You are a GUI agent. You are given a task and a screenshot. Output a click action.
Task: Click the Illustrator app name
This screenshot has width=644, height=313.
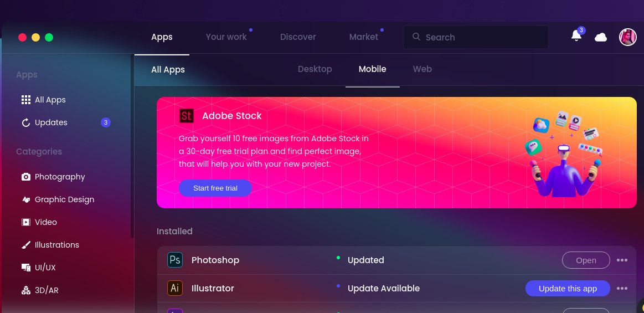tap(213, 289)
